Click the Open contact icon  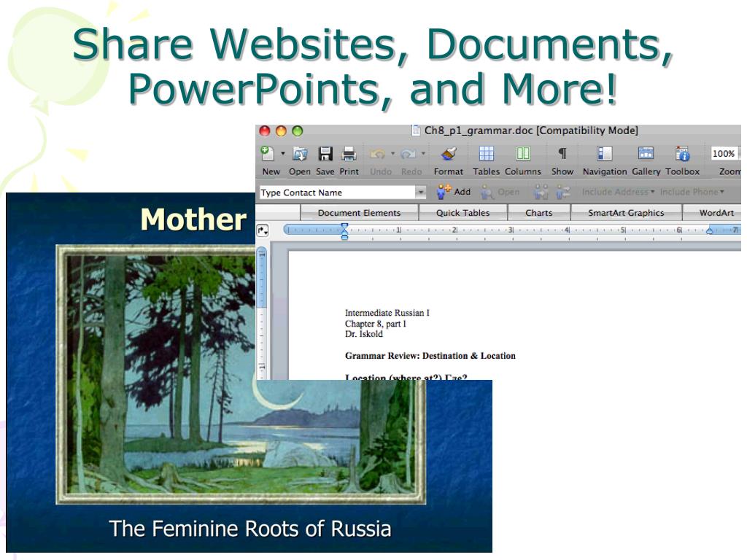coord(487,192)
